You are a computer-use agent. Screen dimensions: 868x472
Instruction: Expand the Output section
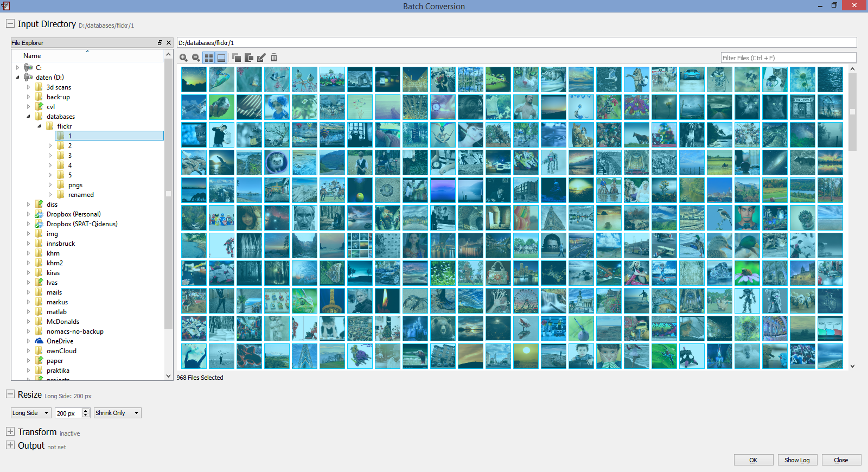(x=10, y=445)
